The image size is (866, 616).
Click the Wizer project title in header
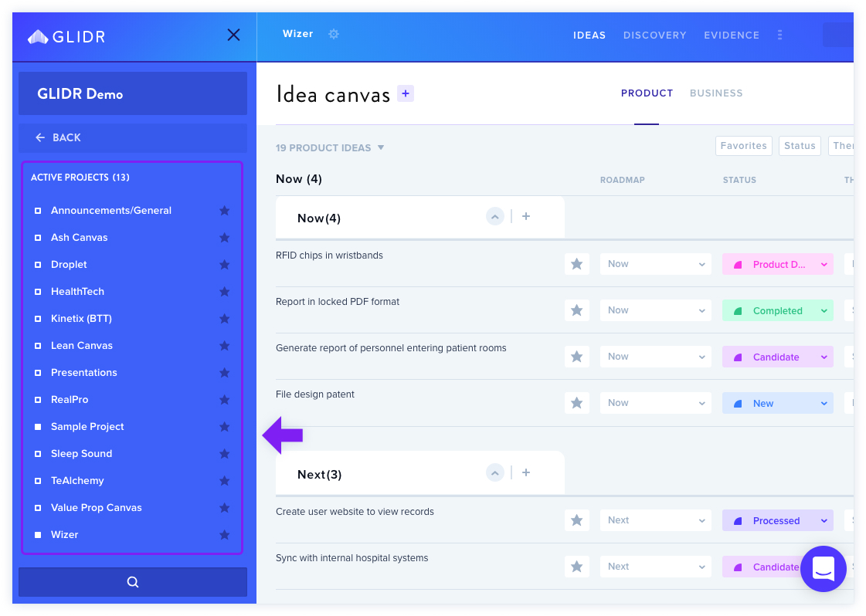[297, 34]
